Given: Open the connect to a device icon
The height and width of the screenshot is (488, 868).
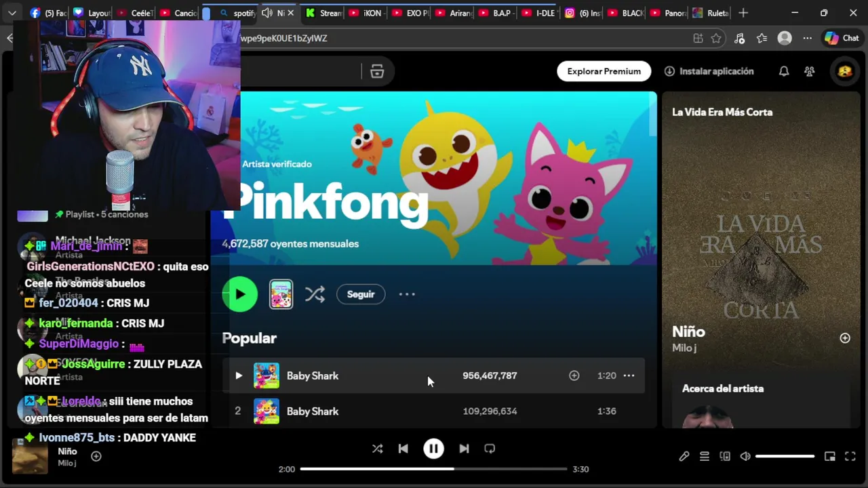Looking at the screenshot, I should tap(725, 456).
